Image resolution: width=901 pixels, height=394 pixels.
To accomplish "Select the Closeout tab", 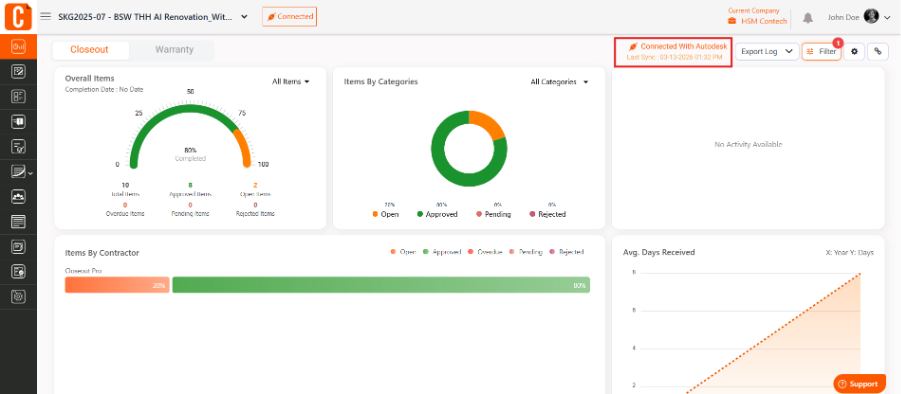I will pos(89,49).
